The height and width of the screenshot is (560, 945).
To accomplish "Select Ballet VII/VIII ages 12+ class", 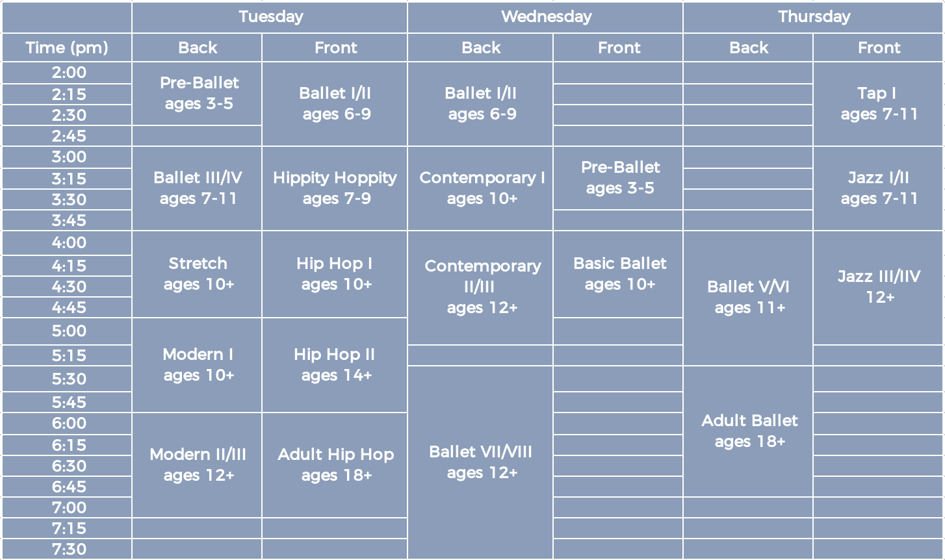I will pyautogui.click(x=480, y=463).
